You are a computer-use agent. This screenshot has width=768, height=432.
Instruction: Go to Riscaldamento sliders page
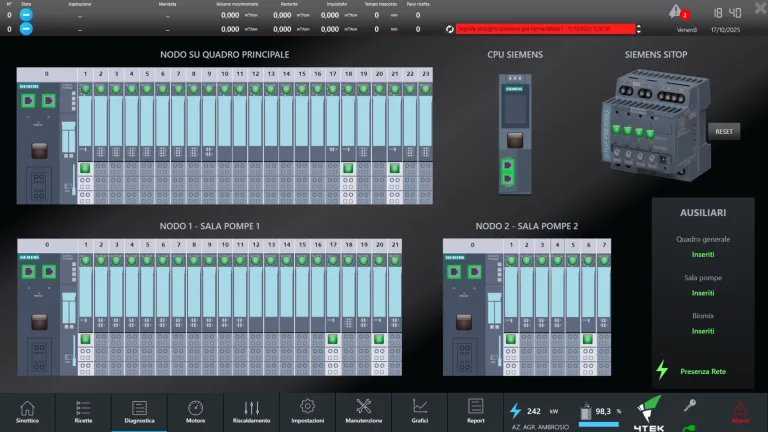click(251, 412)
